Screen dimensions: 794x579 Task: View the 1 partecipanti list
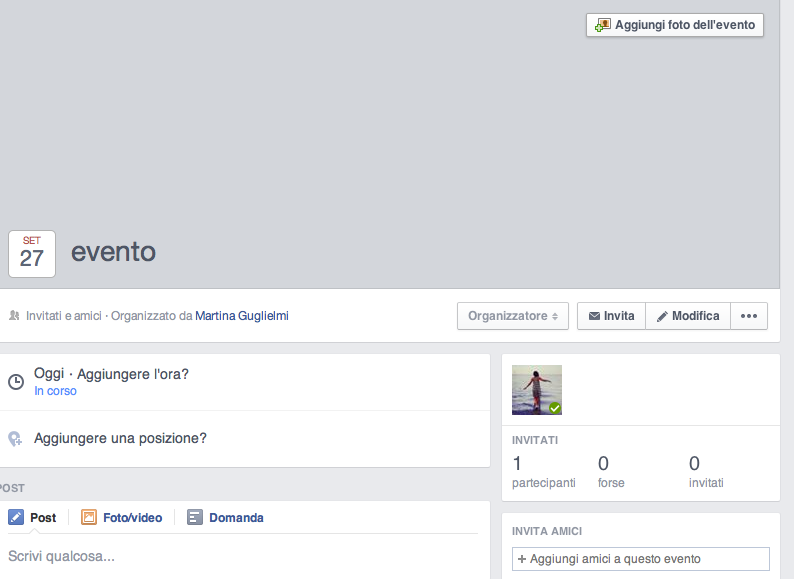click(x=543, y=472)
